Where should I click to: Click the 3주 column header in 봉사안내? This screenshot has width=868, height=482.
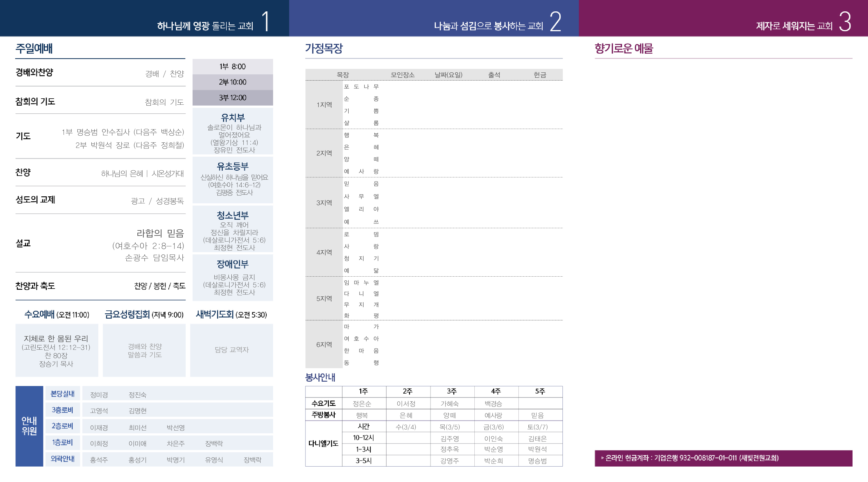tap(452, 391)
